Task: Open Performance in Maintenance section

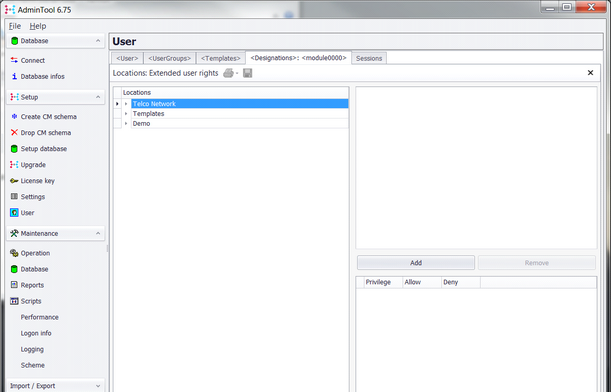Action: click(x=39, y=317)
